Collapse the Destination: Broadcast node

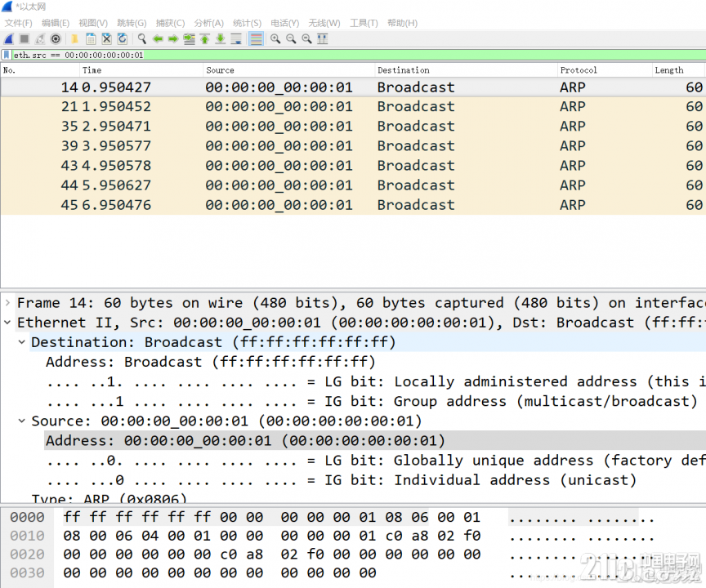(21, 342)
